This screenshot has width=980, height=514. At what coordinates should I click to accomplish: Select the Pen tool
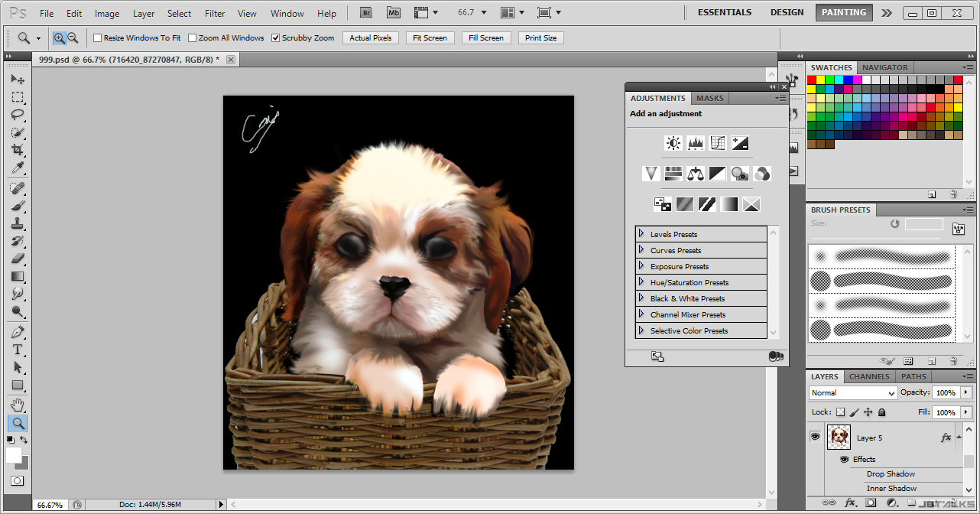[x=18, y=332]
